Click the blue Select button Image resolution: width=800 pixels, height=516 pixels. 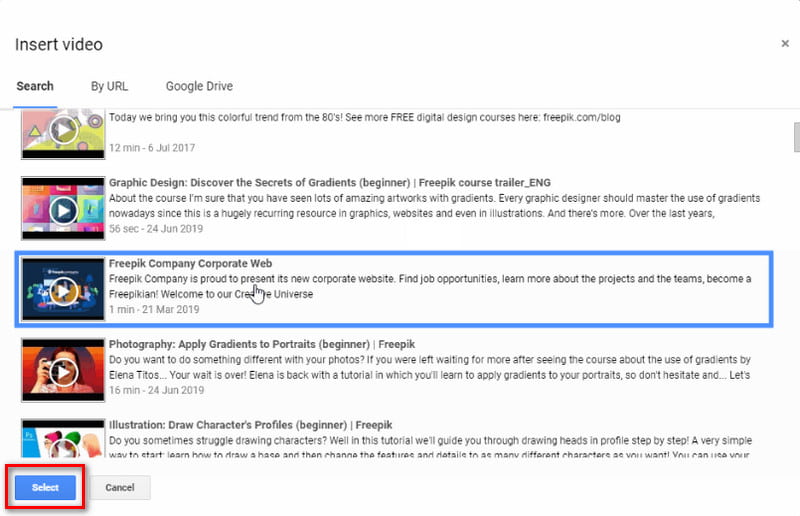pyautogui.click(x=45, y=487)
